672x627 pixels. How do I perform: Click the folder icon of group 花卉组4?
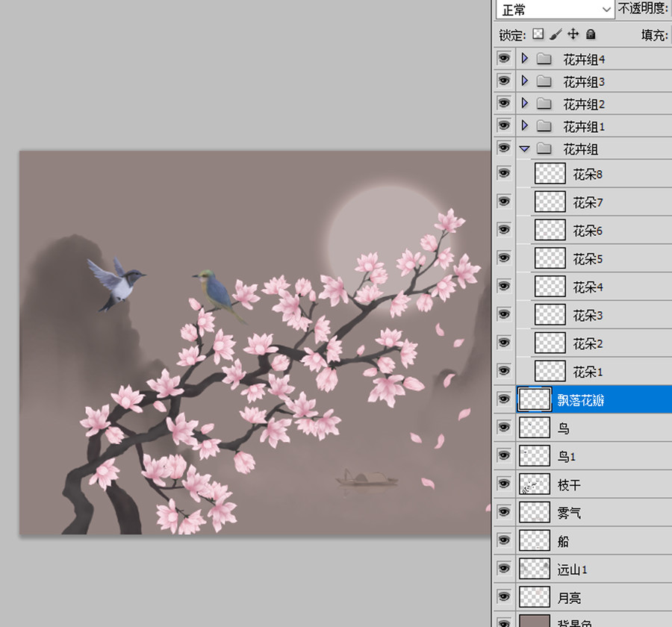544,59
